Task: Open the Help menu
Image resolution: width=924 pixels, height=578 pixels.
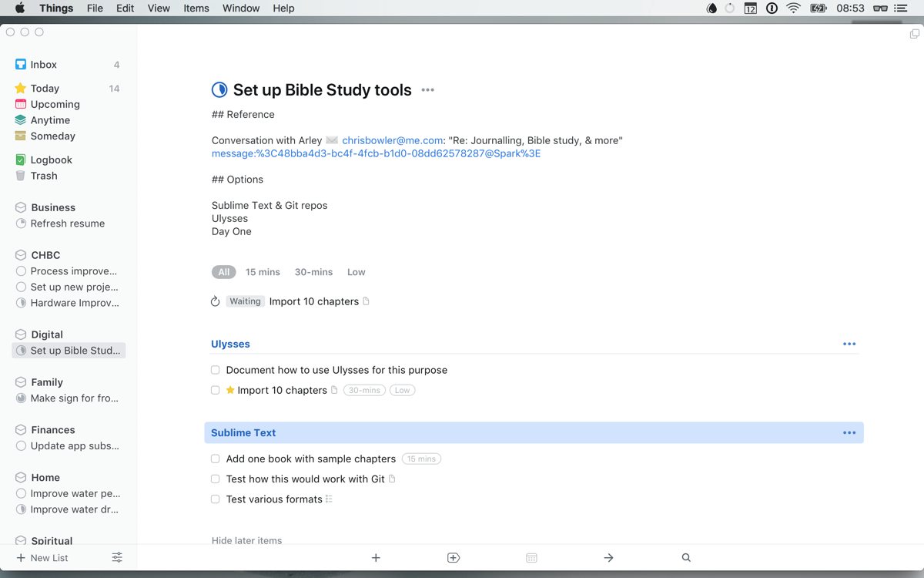Action: tap(283, 8)
